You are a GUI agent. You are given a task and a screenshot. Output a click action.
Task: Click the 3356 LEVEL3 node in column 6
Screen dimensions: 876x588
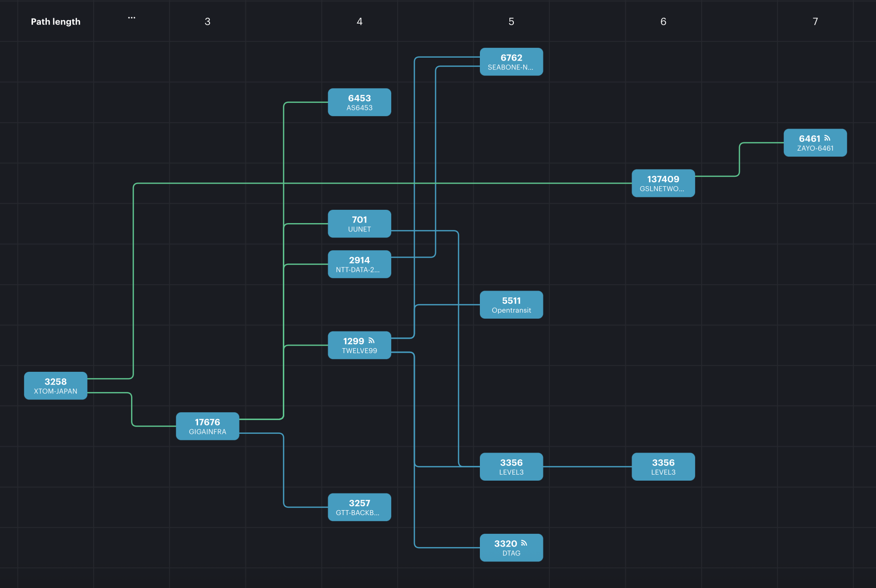pyautogui.click(x=663, y=467)
